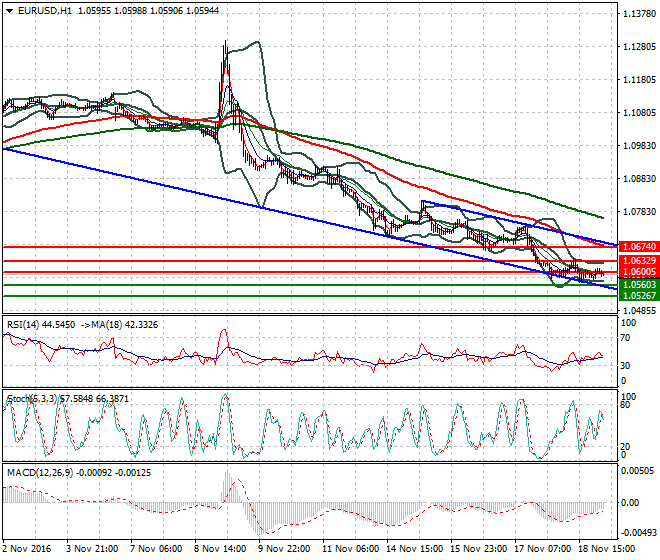Click the 1.08830 price scale value

click(639, 179)
